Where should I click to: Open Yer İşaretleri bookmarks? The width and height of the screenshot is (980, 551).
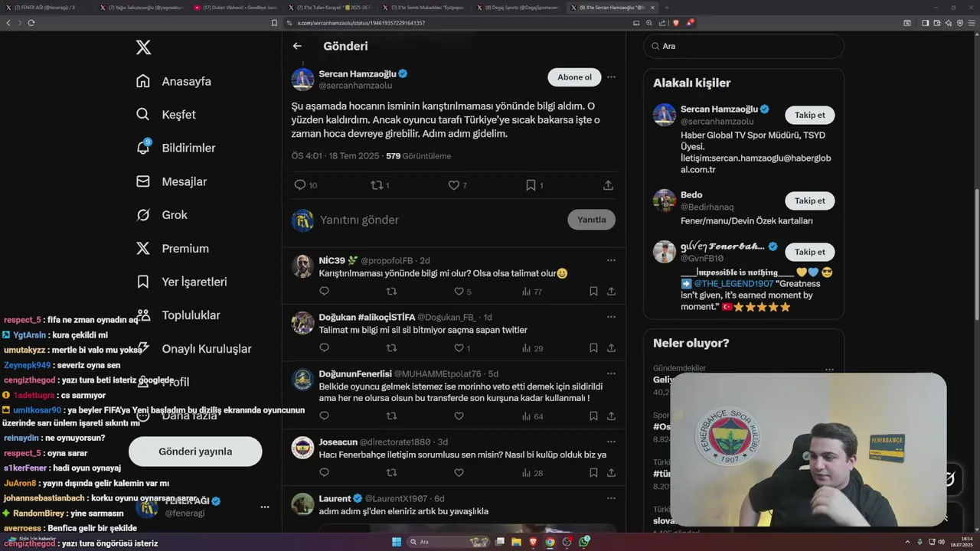[x=181, y=282]
